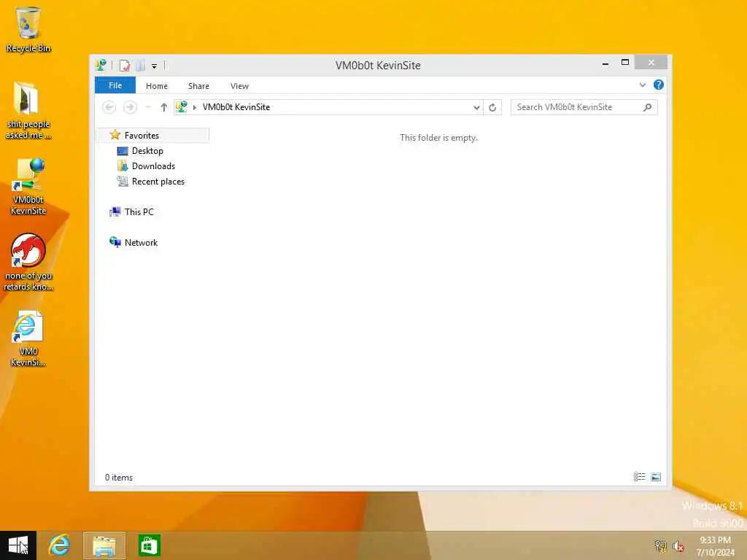
Task: Click the magnifier search icon
Action: (648, 107)
